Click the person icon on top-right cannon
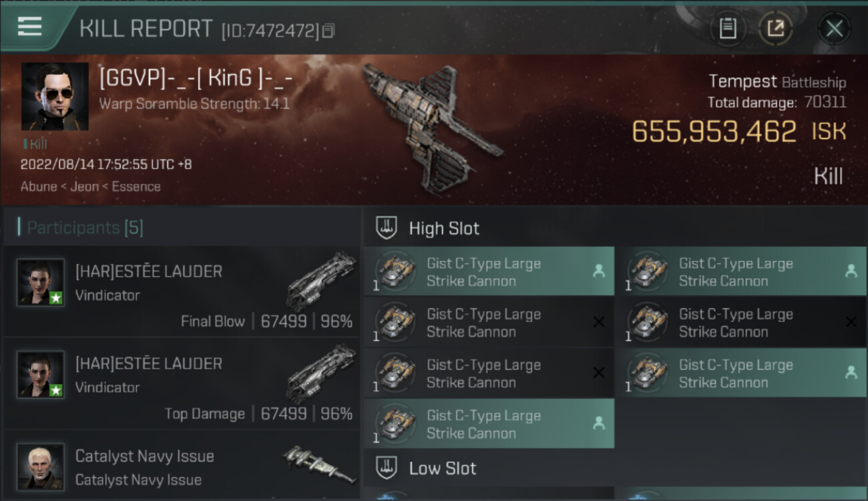The height and width of the screenshot is (501, 868). (x=851, y=271)
